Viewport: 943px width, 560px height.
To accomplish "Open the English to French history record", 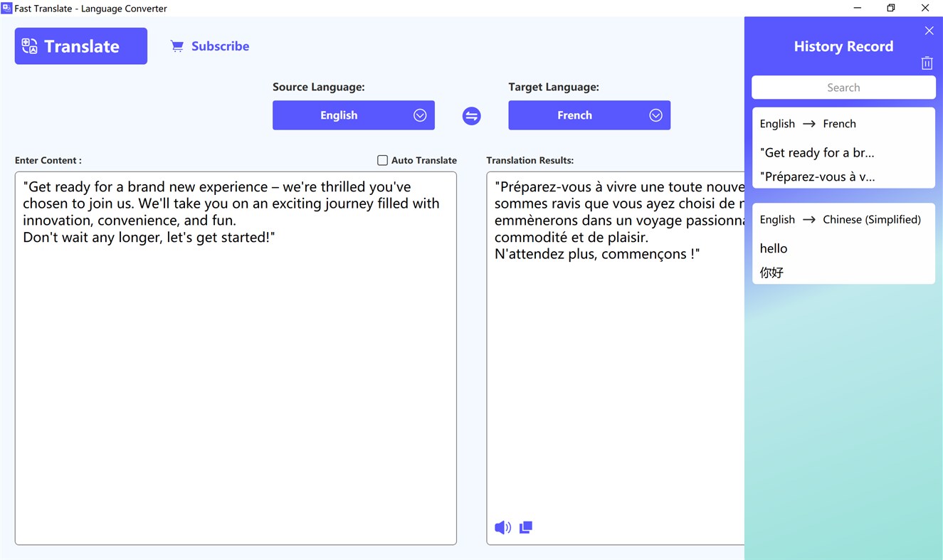I will (x=843, y=147).
